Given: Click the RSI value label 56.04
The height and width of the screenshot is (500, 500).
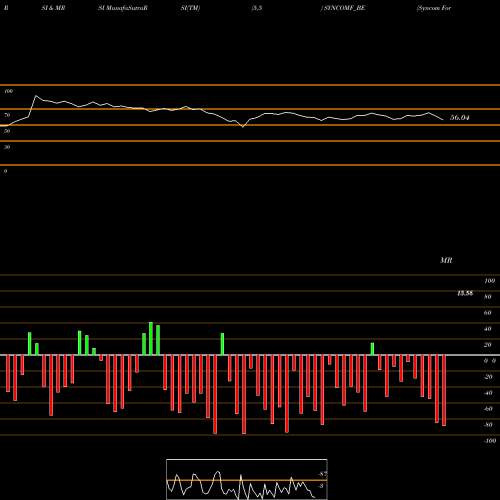Looking at the screenshot, I should tap(460, 117).
